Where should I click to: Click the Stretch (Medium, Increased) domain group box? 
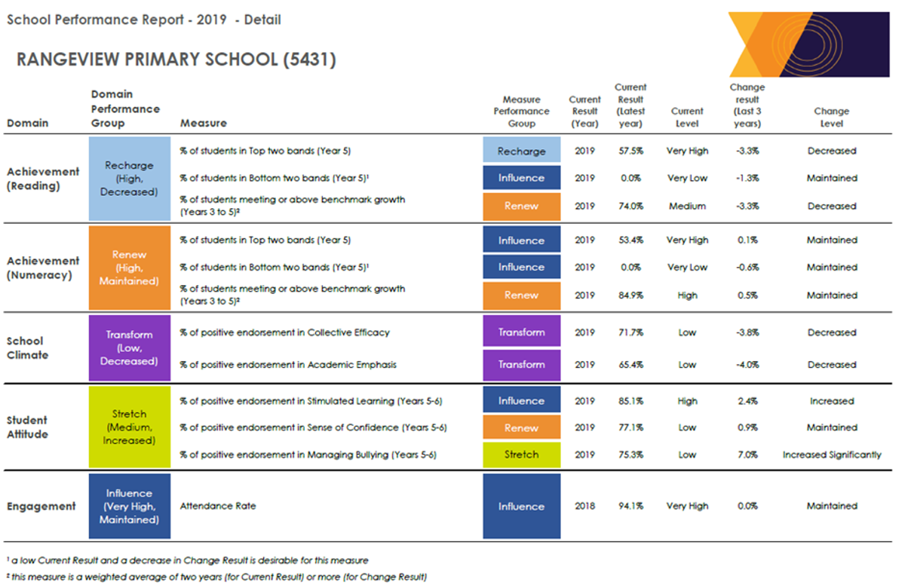pyautogui.click(x=129, y=427)
